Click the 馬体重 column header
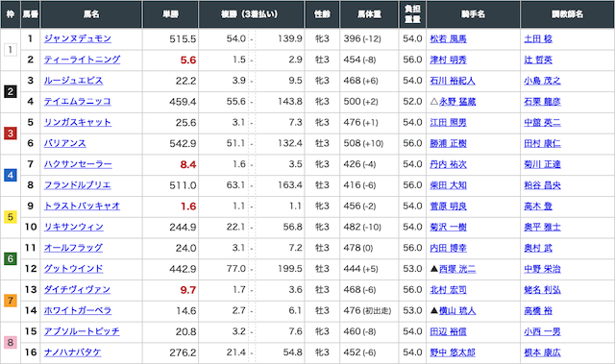The image size is (615, 364). pyautogui.click(x=369, y=14)
